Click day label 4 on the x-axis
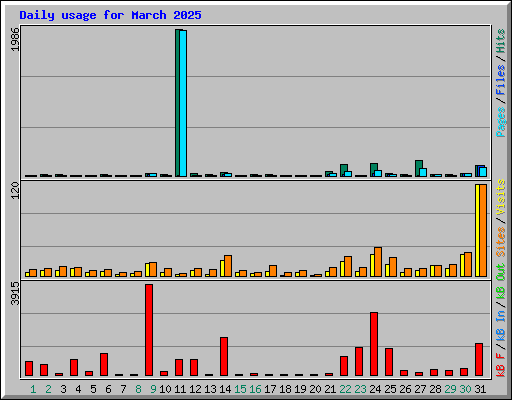This screenshot has height=400, width=512. pyautogui.click(x=78, y=389)
